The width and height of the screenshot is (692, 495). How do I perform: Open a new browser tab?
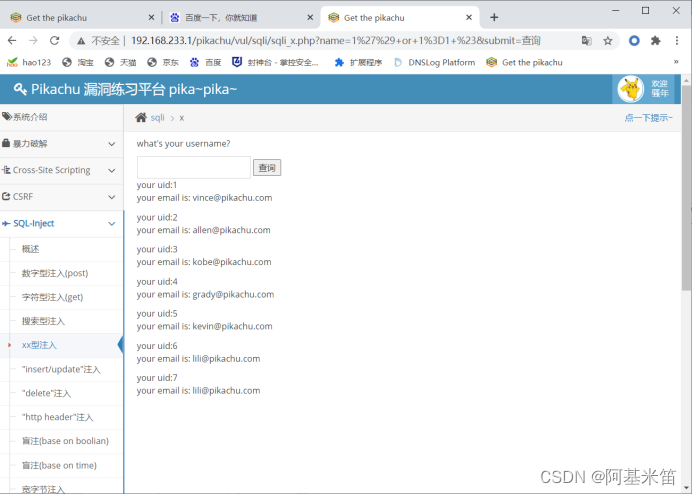tap(494, 17)
